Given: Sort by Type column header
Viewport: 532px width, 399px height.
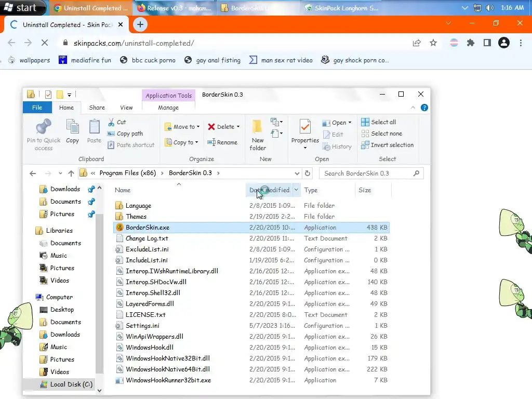Looking at the screenshot, I should 311,190.
